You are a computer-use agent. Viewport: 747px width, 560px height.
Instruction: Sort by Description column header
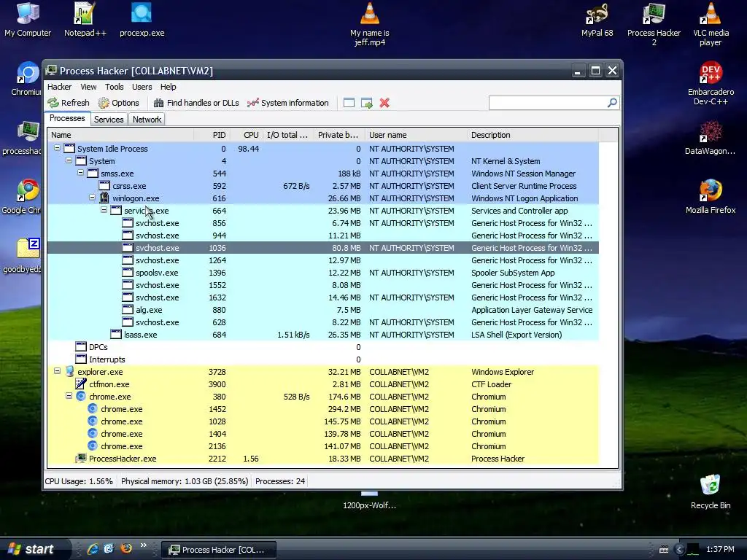[x=533, y=135]
